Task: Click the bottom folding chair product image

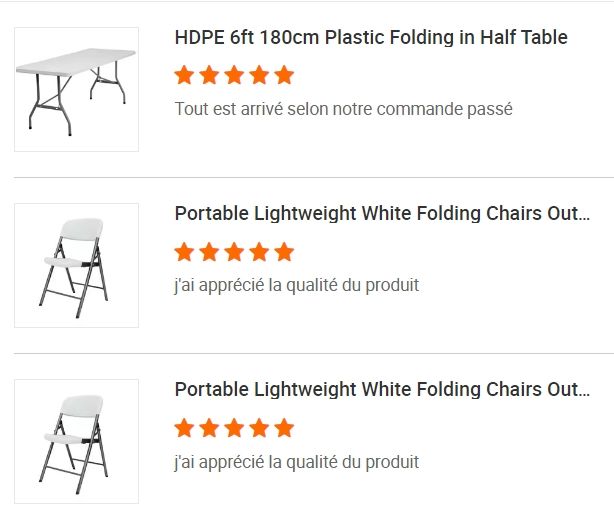Action: pos(76,442)
